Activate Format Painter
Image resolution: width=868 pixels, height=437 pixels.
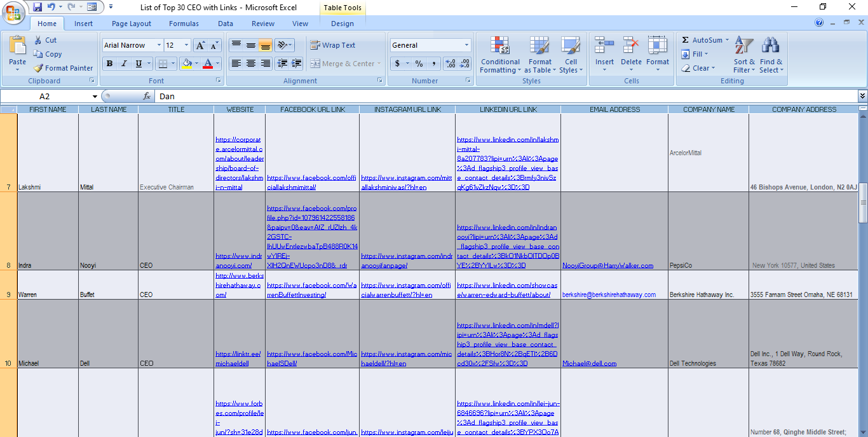(63, 68)
